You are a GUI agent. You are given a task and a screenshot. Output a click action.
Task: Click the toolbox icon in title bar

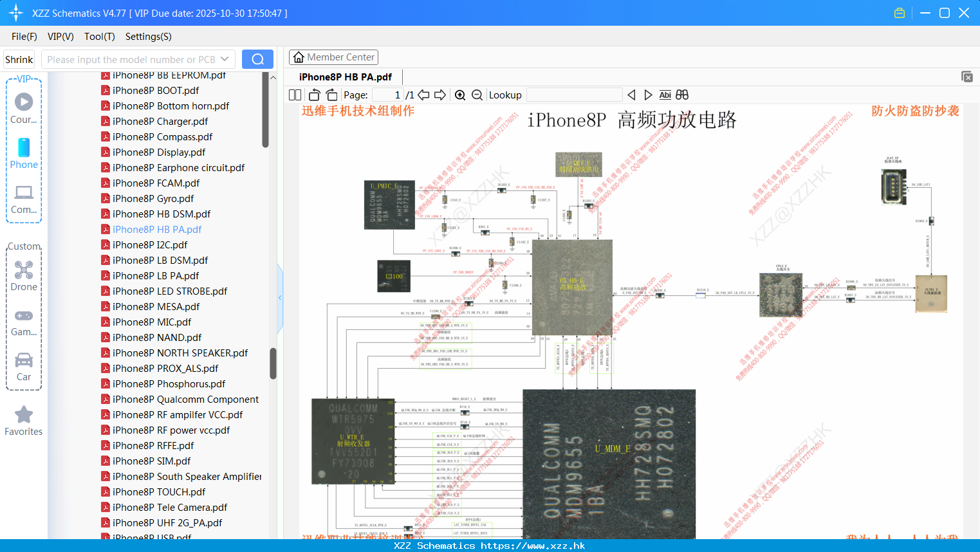tap(900, 13)
